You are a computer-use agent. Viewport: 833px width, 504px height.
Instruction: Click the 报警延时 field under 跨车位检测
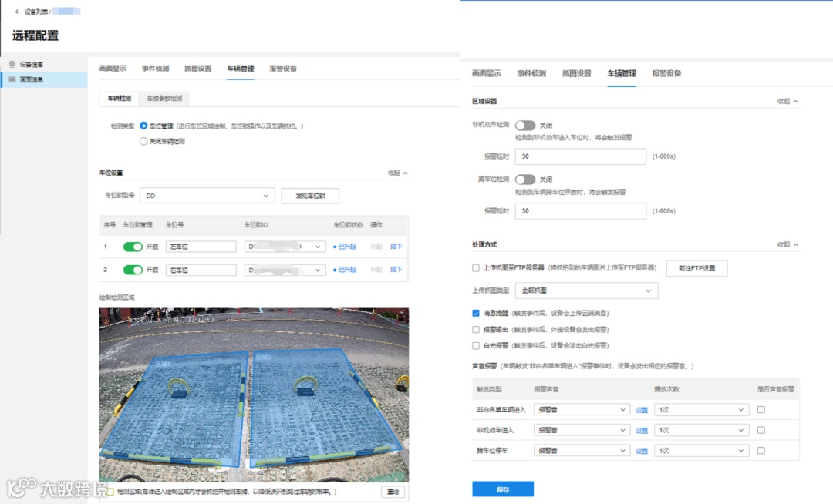[581, 211]
